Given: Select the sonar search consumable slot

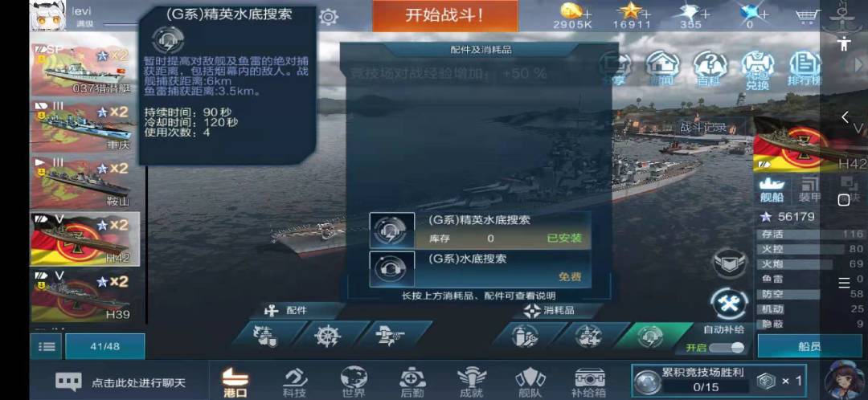Looking at the screenshot, I should 651,336.
